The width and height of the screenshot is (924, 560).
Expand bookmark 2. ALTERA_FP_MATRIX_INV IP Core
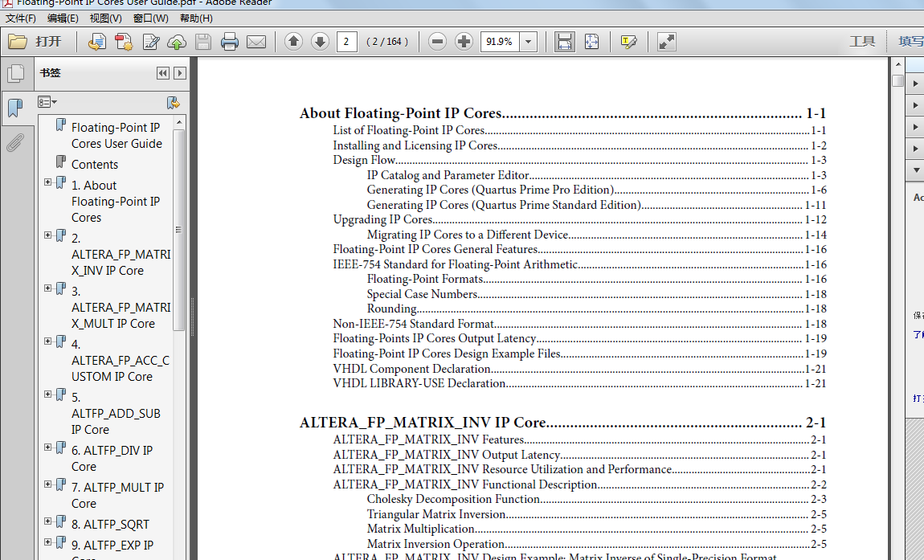[x=47, y=235]
